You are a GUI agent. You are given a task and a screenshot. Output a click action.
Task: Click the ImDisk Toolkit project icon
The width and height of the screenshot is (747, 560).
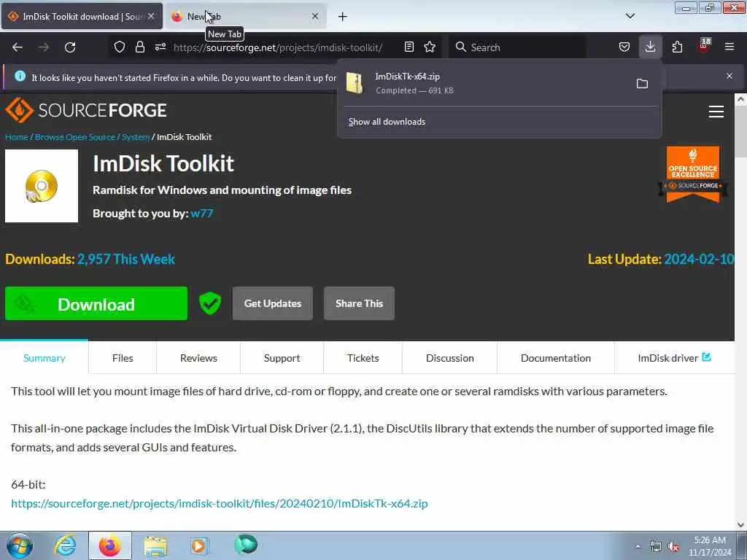(x=42, y=186)
